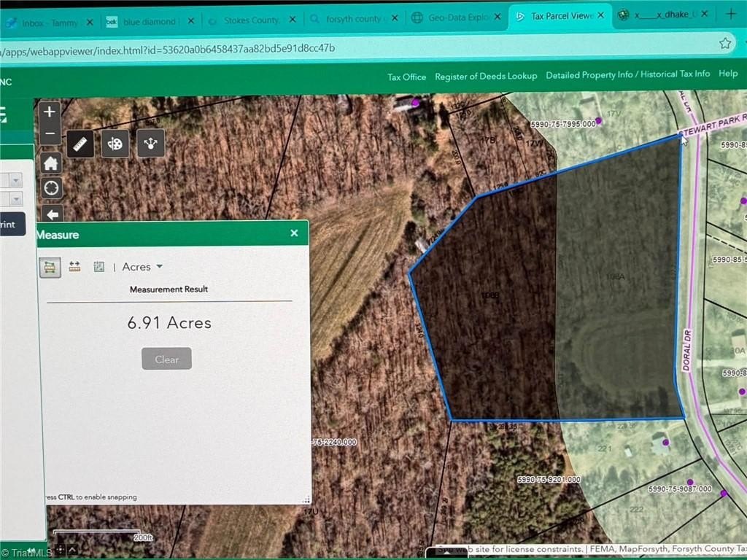The image size is (747, 560).
Task: Open the upper combo box in left panel
Action: click(11, 180)
